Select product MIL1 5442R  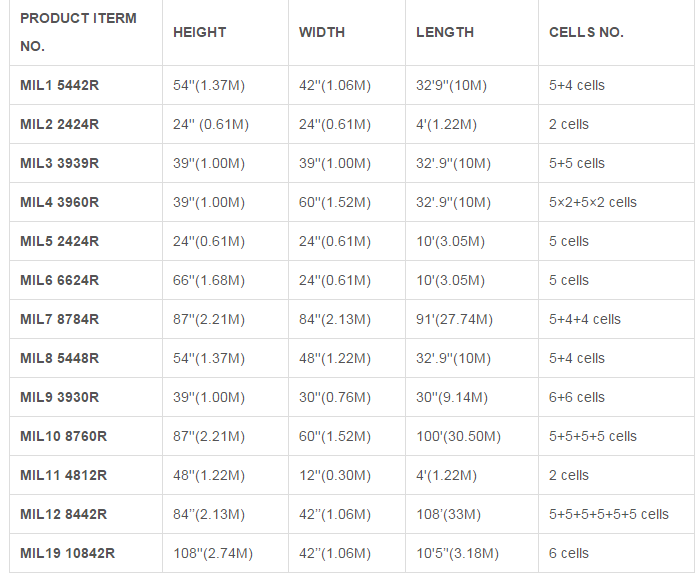pos(60,86)
